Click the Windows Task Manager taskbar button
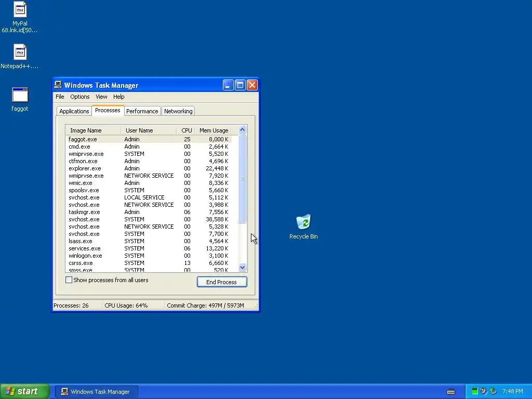The image size is (532, 399). coord(96,392)
